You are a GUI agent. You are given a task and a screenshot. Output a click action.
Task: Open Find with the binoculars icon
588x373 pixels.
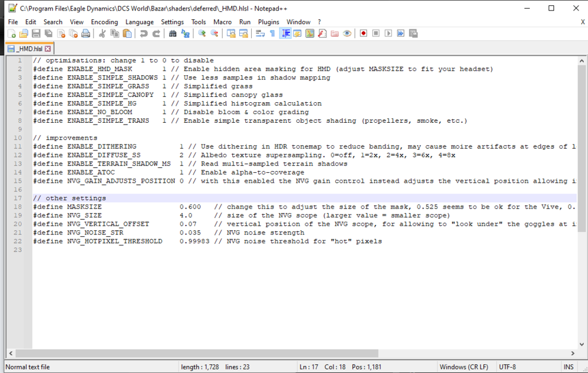coord(172,33)
